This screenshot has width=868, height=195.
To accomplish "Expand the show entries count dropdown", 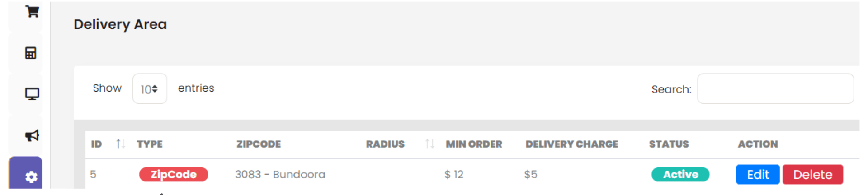I will tap(150, 89).
